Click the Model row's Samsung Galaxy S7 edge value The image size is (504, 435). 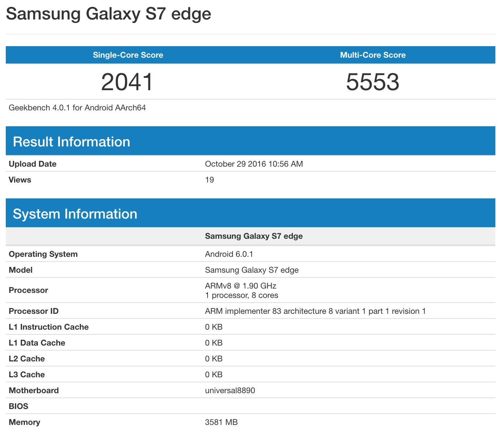point(252,270)
